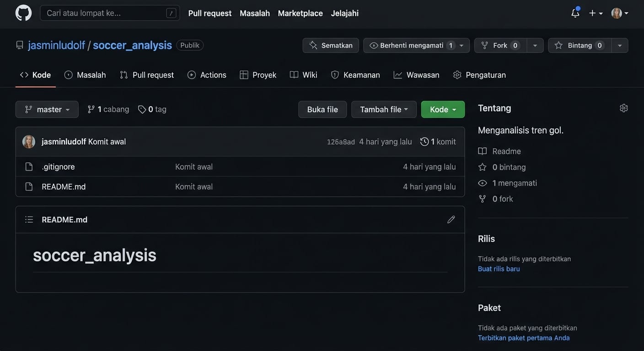Screen dimensions: 644x351
Task: Focus the 'Cari atau lompat ke...' search field
Action: tap(110, 13)
